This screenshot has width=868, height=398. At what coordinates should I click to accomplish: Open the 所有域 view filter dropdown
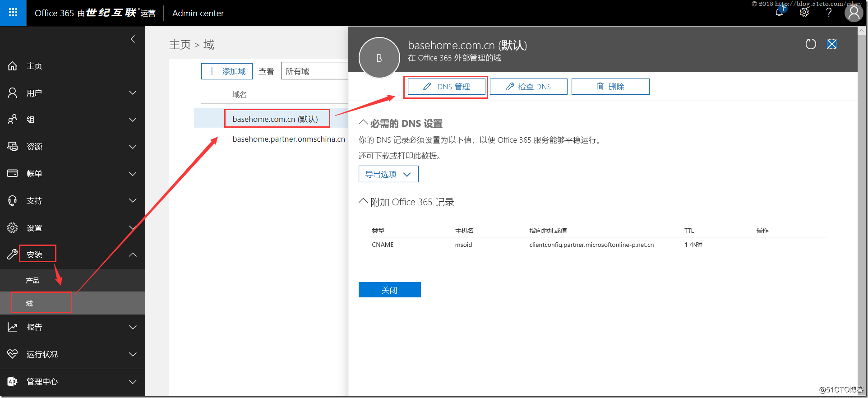click(314, 71)
